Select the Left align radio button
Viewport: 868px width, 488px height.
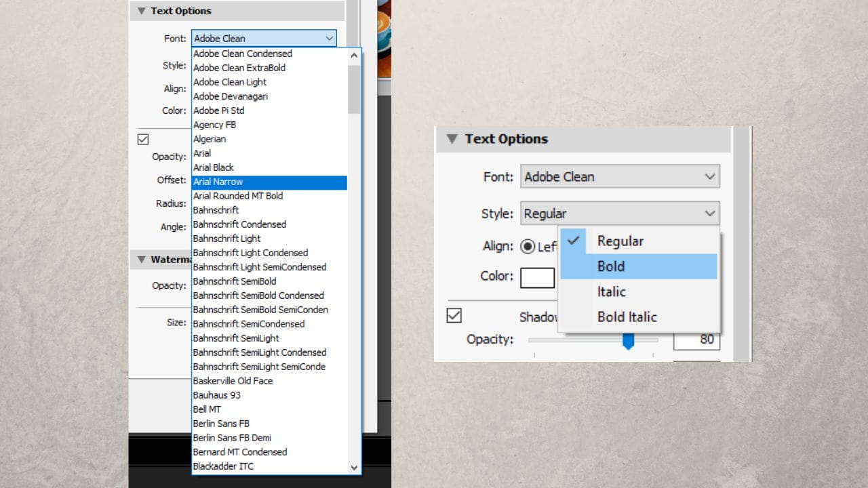click(528, 247)
